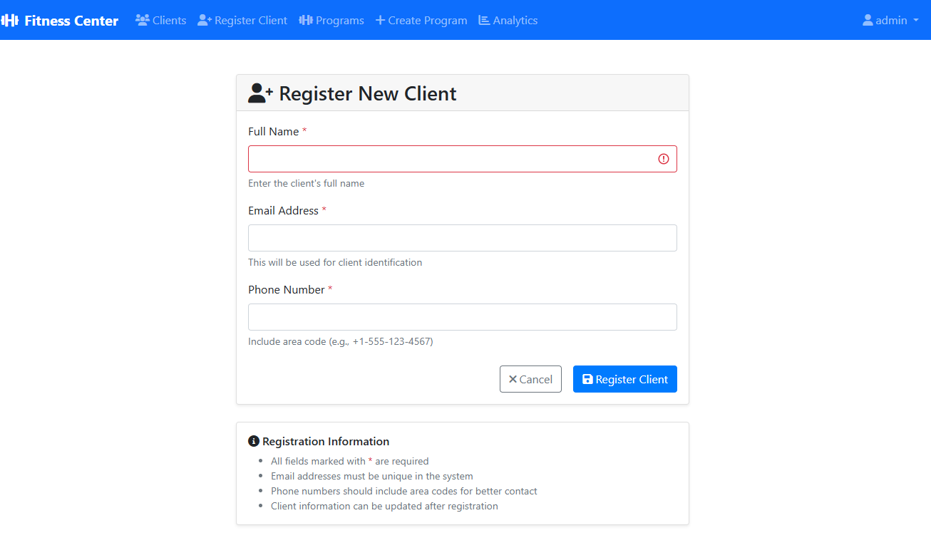
Task: Click the admin user icon
Action: tap(868, 21)
